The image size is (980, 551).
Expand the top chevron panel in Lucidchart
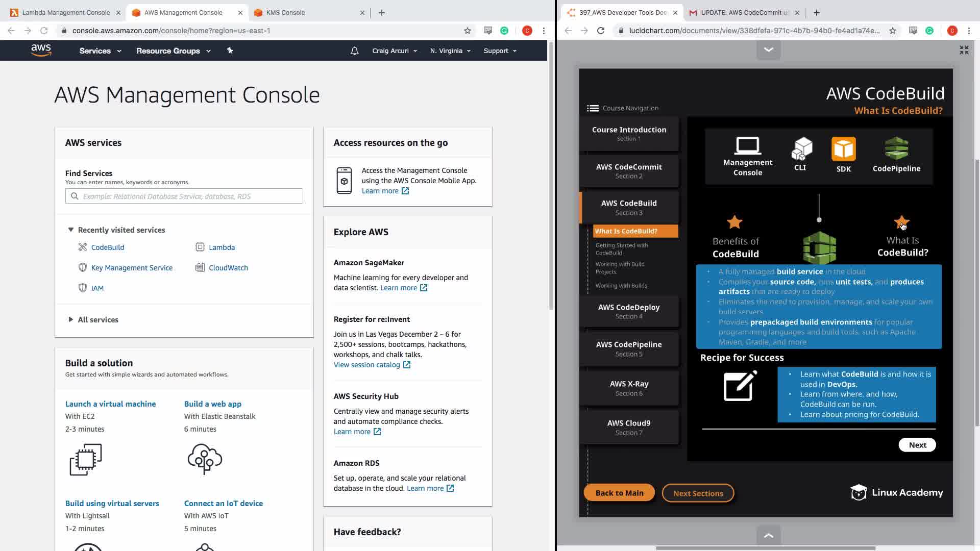click(x=768, y=49)
